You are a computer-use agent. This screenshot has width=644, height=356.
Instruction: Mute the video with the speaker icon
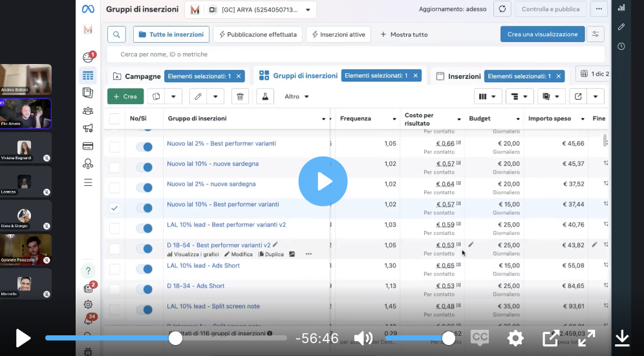tap(363, 338)
